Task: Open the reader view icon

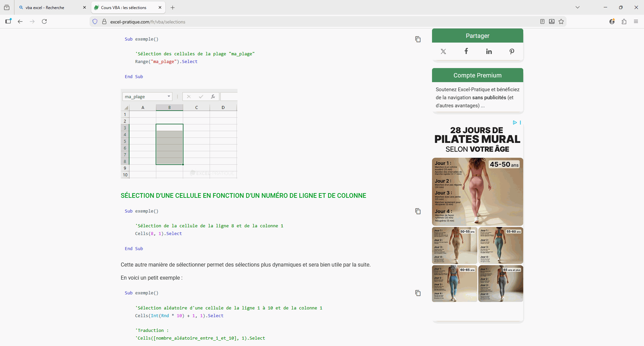Action: (x=542, y=22)
